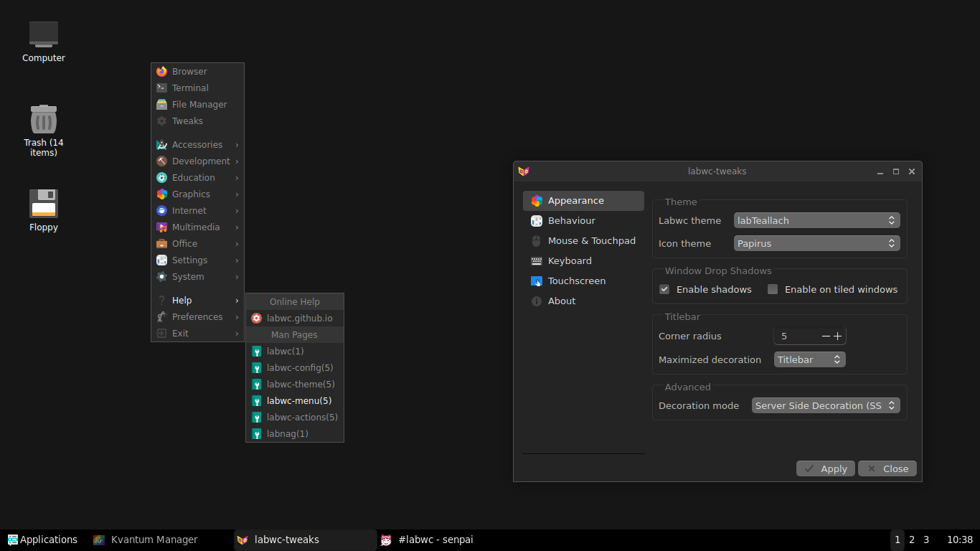
Task: Select labwc-config(5) man page entry
Action: point(299,368)
